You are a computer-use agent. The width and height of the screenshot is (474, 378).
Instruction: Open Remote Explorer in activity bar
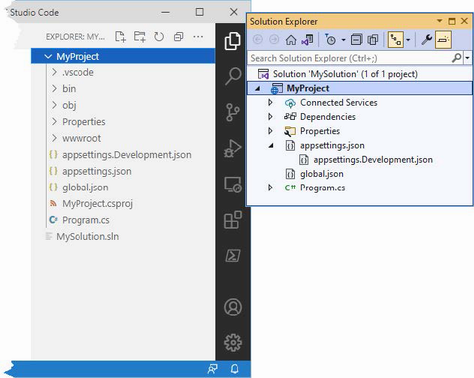(x=233, y=184)
